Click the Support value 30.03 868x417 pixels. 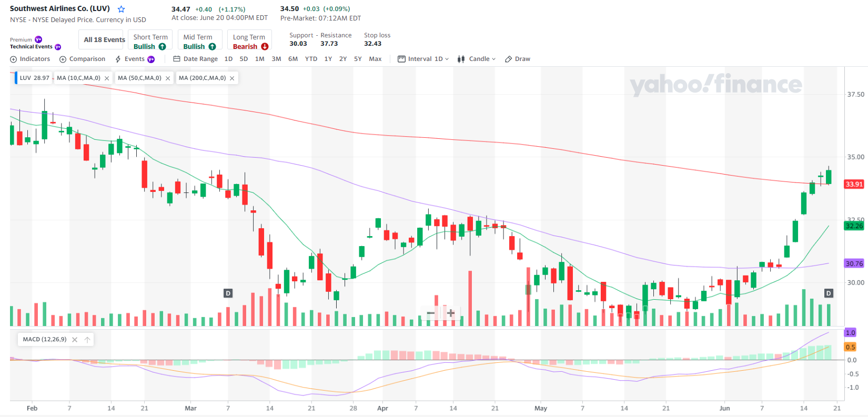[x=298, y=44]
